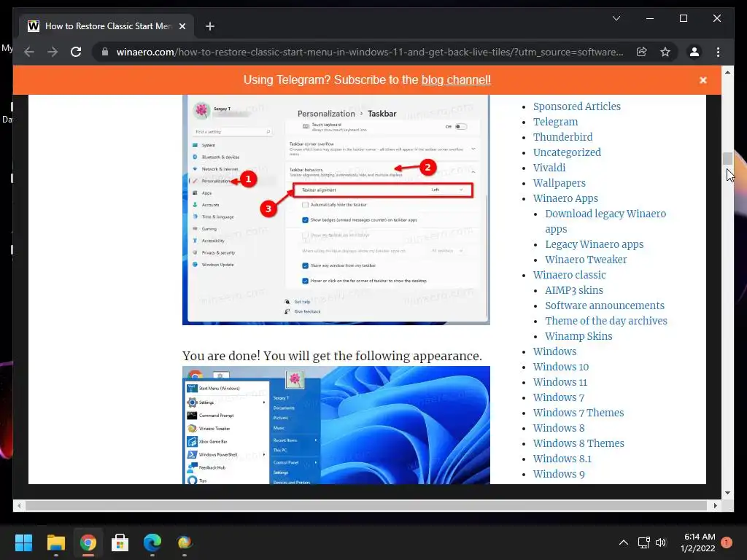747x560 pixels.
Task: Open the Windows 11 category
Action: pyautogui.click(x=560, y=382)
